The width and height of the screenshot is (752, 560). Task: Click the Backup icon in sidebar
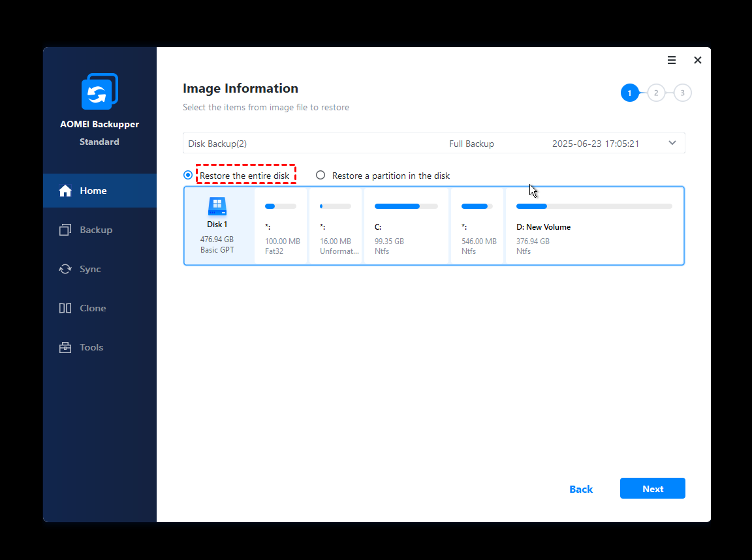click(65, 230)
